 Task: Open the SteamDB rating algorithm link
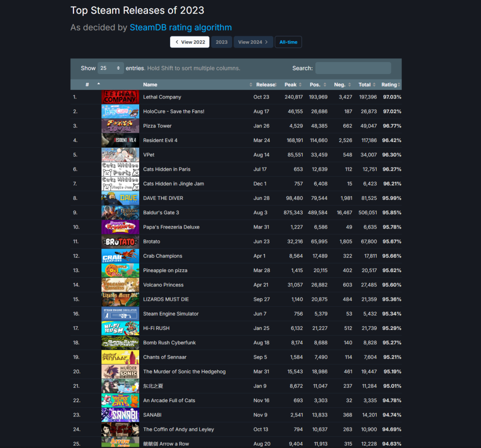[x=181, y=27]
